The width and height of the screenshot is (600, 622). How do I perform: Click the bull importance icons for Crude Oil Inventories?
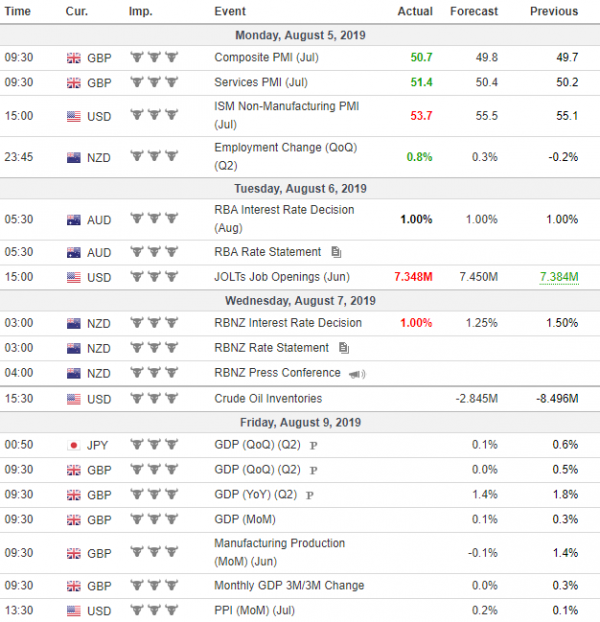pos(154,398)
